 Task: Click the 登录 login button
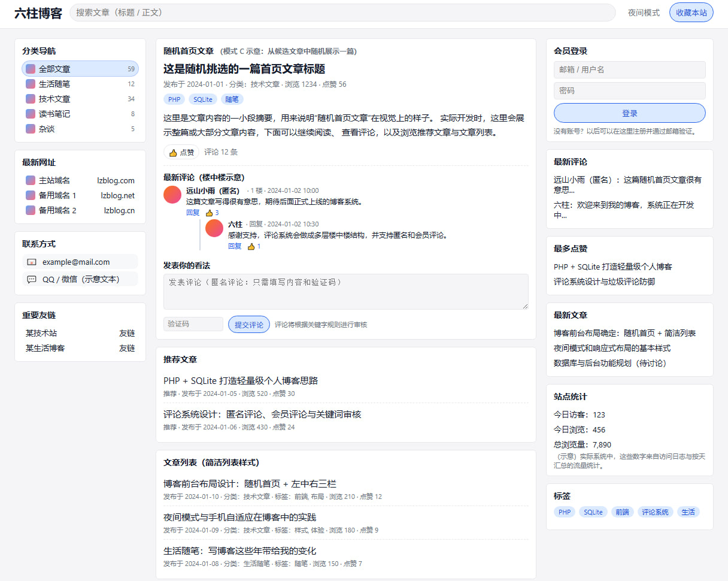pos(629,113)
